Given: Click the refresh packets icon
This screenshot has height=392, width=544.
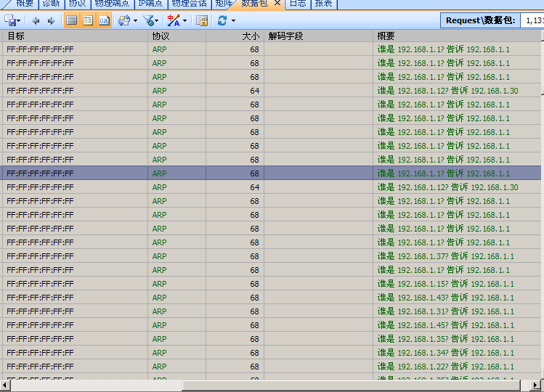Looking at the screenshot, I should click(222, 20).
